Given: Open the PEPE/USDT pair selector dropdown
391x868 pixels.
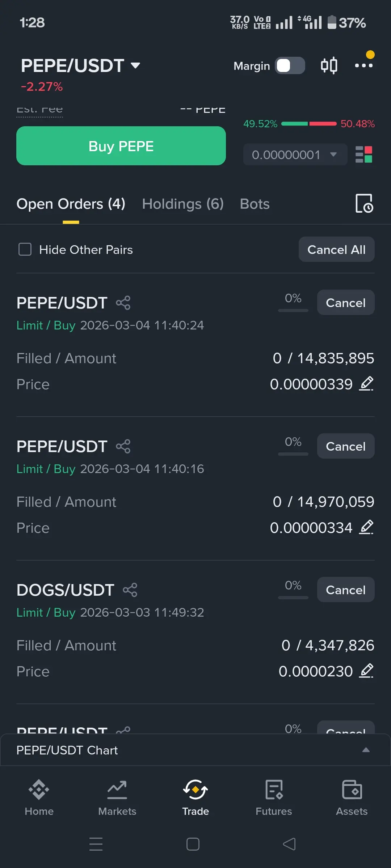Looking at the screenshot, I should click(80, 66).
